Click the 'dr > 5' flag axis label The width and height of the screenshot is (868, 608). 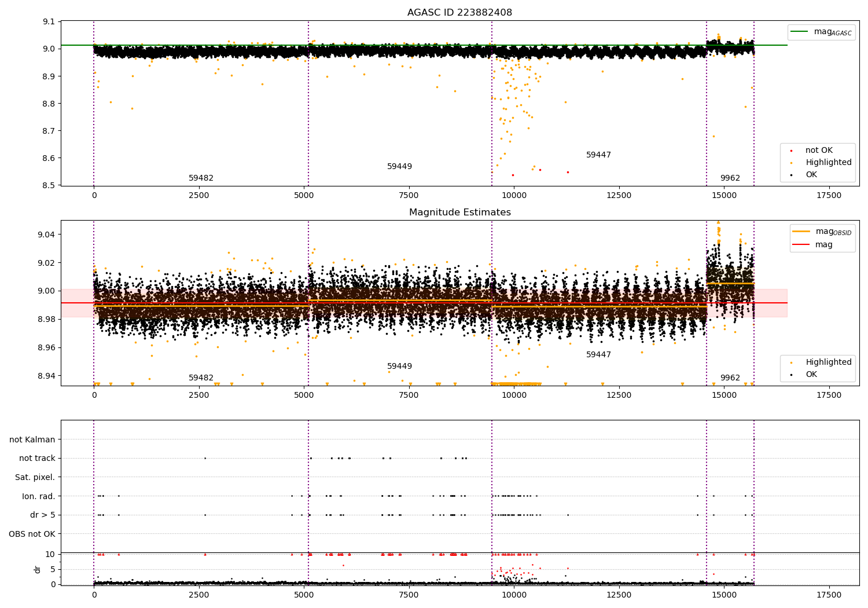point(43,515)
